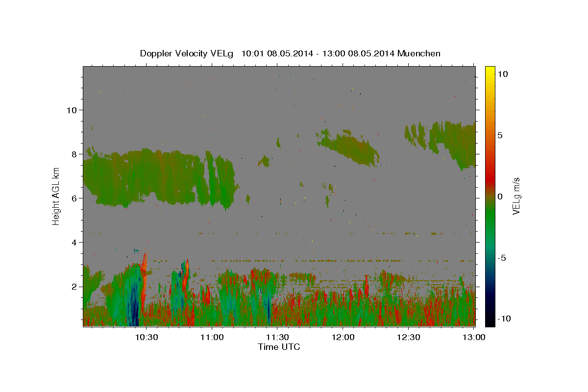Click the colorbar value 10 at top
The width and height of the screenshot is (588, 392).
point(502,74)
